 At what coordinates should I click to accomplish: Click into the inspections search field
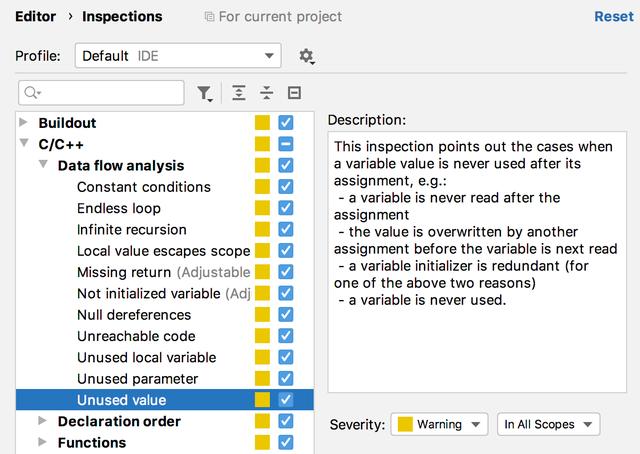[x=101, y=93]
